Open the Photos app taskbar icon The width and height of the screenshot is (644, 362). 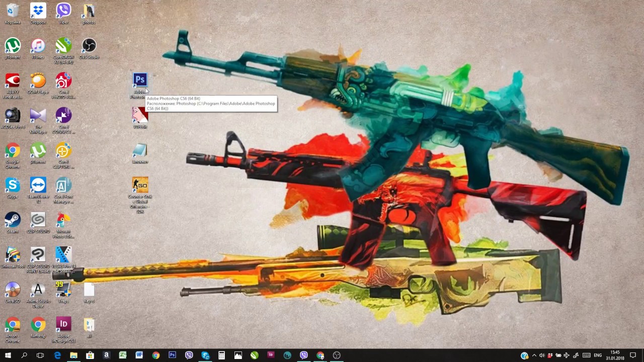(x=238, y=355)
